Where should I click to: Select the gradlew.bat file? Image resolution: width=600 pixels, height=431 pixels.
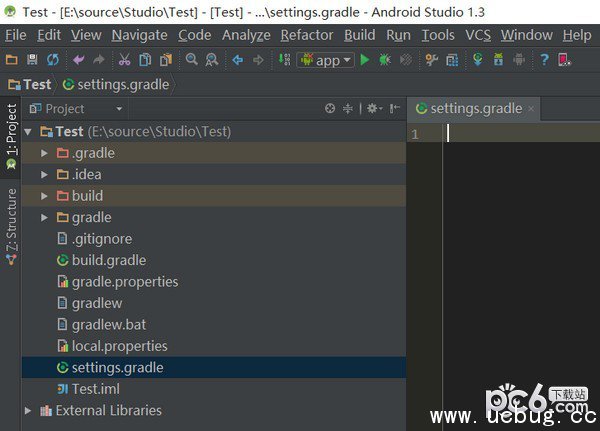[214, 325]
